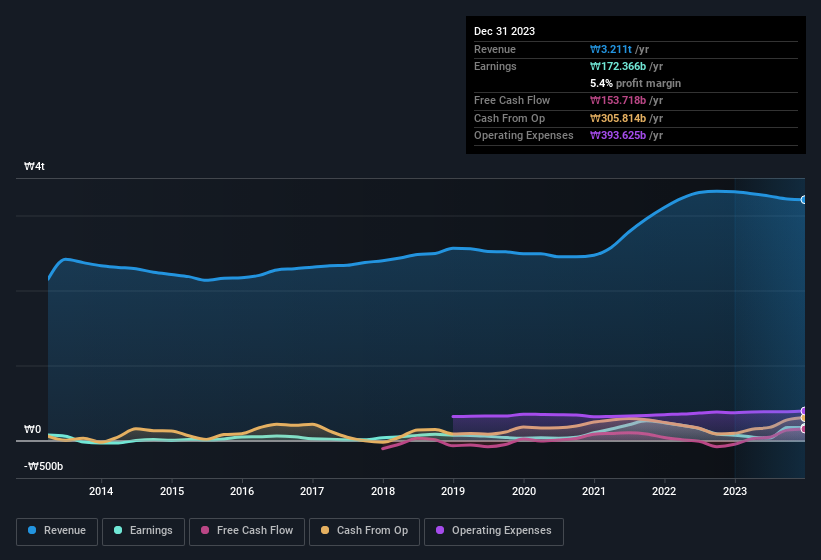Select the 2016 year label on axis
The image size is (821, 560).
(x=242, y=491)
